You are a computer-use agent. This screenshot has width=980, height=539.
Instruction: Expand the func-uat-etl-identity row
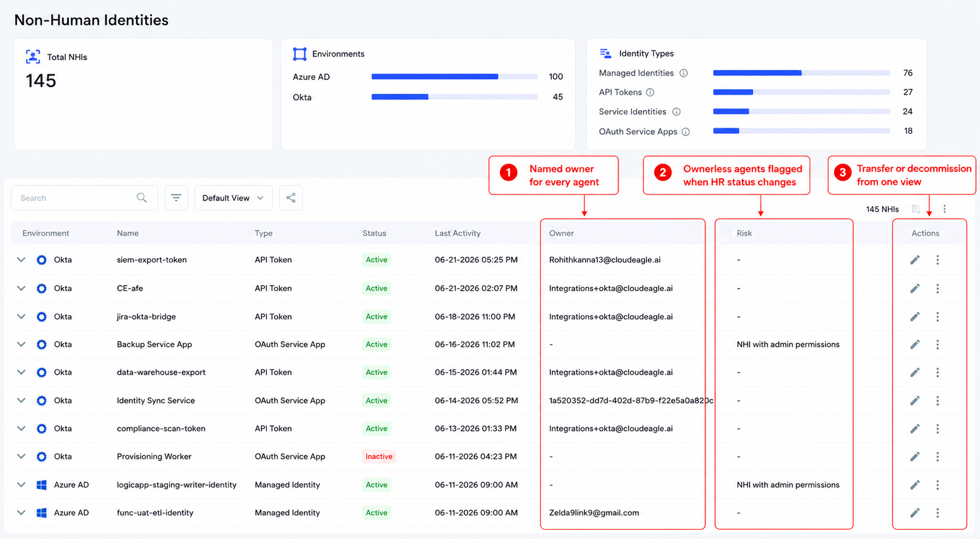(21, 513)
